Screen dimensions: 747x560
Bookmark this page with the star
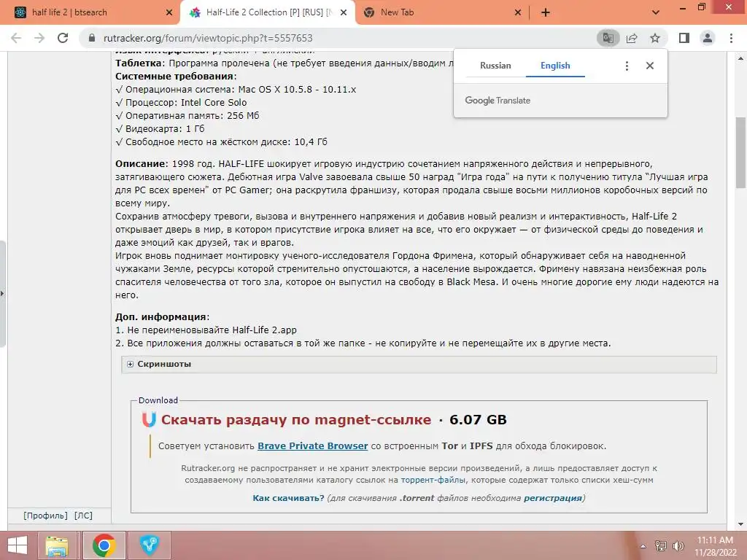point(655,38)
